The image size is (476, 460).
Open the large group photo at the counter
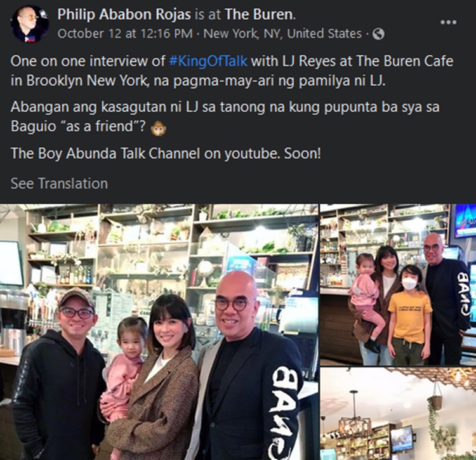point(159,332)
